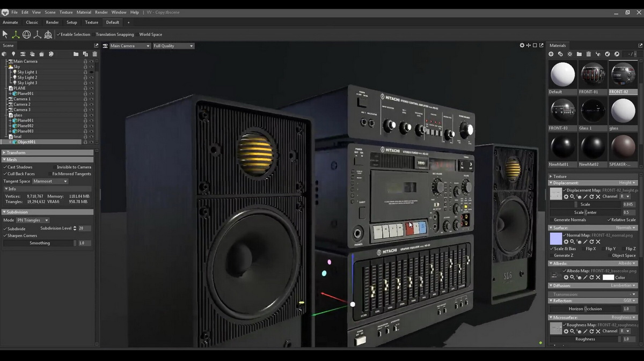
Task: Open subdivision Mode PN Triangles dropdown
Action: tap(33, 220)
